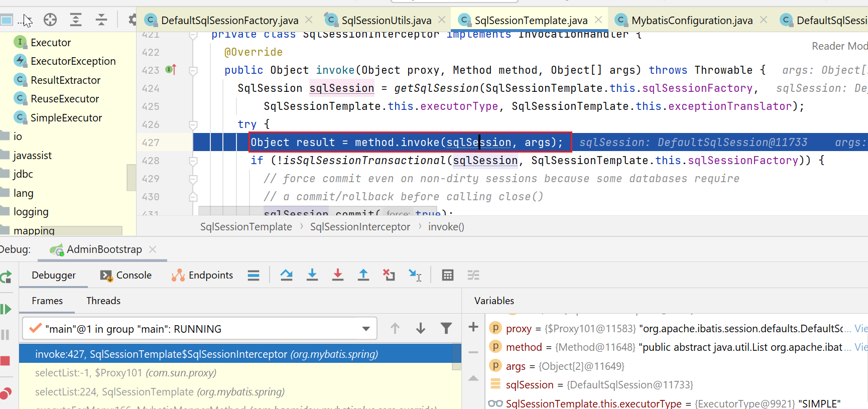Click Reader Mode label in editor

pyautogui.click(x=839, y=46)
